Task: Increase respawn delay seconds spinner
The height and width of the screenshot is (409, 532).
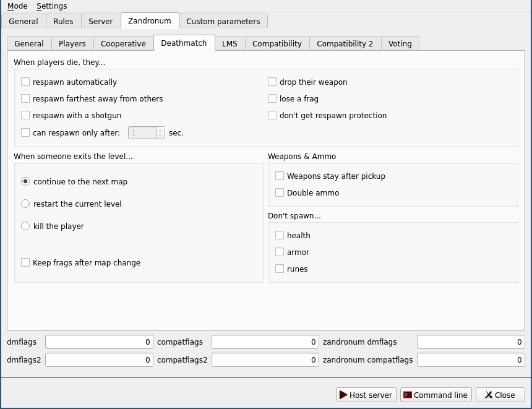Action: 160,129
